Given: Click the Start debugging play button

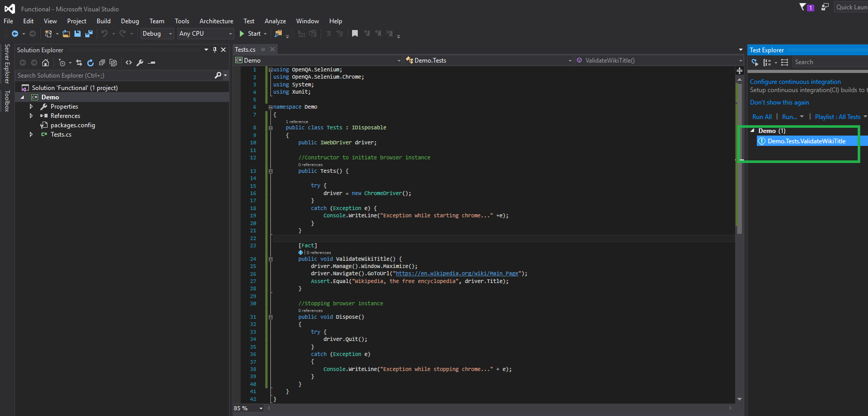Looking at the screenshot, I should coord(242,34).
